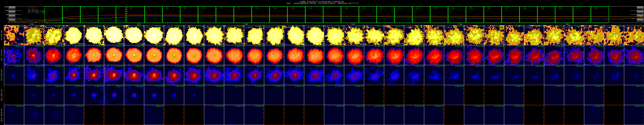644x125 pixels.
Task: Select interval 2 on the light curve
Action: (x=71, y=14)
